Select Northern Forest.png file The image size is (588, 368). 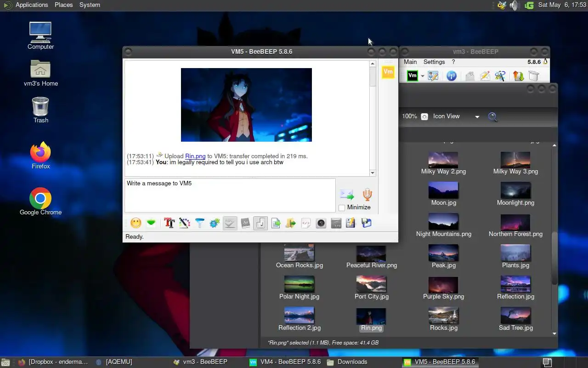coord(515,225)
